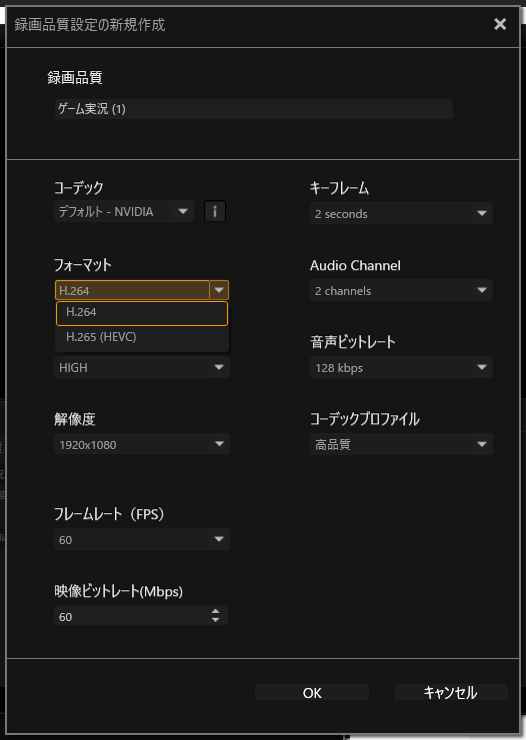526x740 pixels.
Task: Select H.264 in the format list
Action: click(142, 313)
